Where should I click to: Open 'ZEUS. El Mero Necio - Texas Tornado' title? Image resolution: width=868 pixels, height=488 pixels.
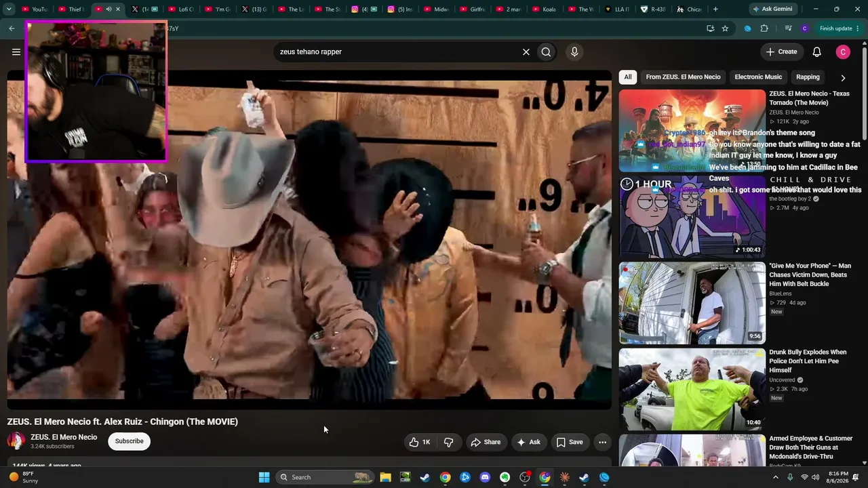tap(809, 98)
